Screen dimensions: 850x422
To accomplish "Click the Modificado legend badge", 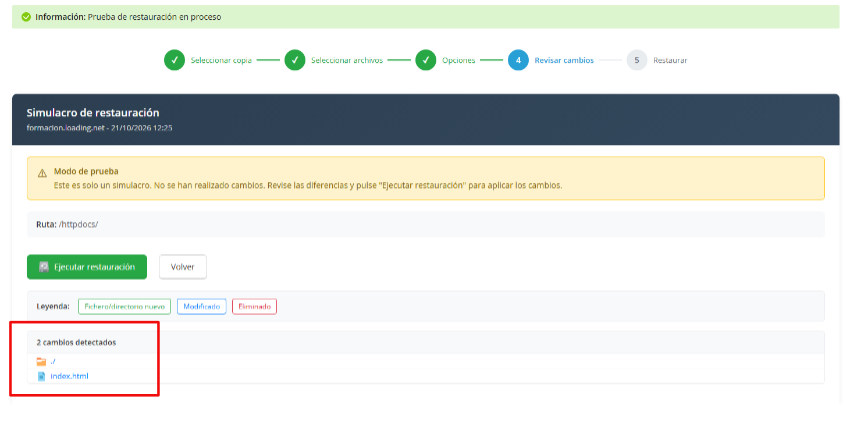I will click(x=202, y=306).
